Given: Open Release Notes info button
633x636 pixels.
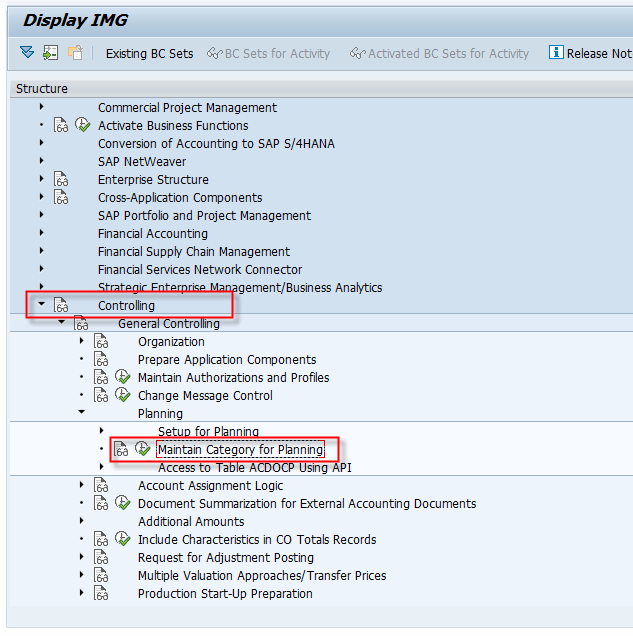Looking at the screenshot, I should click(591, 53).
